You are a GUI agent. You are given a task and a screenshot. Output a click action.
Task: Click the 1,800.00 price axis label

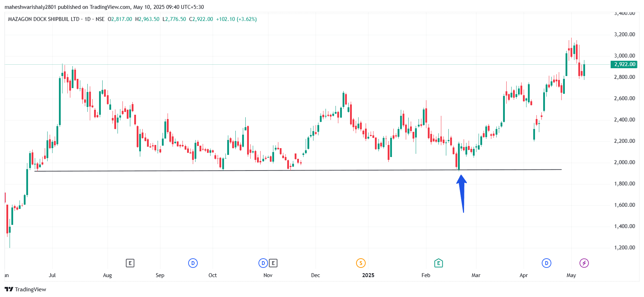(624, 184)
